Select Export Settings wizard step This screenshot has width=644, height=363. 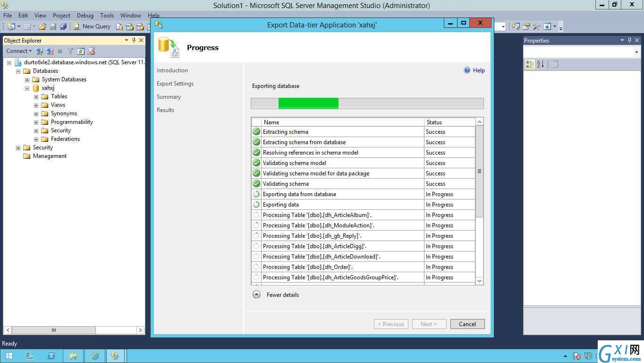coord(175,84)
